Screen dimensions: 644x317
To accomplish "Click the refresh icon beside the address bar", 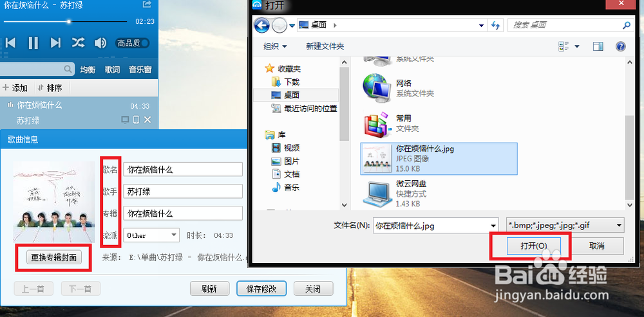I will 495,26.
